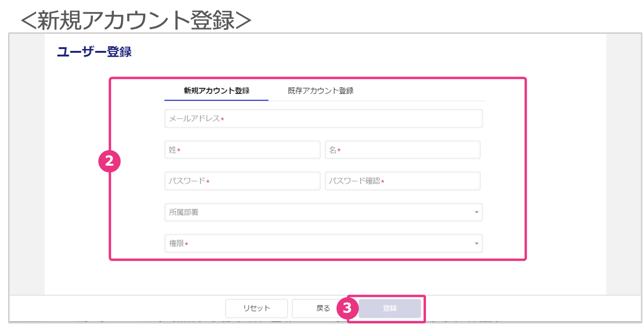This screenshot has height=327, width=644.
Task: Switch to the 新規アカウント登録 tab
Action: click(216, 91)
